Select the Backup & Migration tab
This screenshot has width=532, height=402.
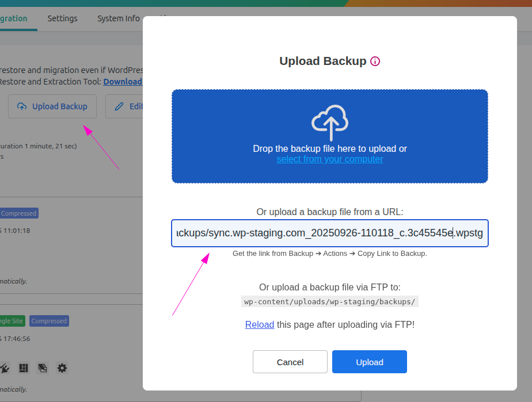coord(13,18)
